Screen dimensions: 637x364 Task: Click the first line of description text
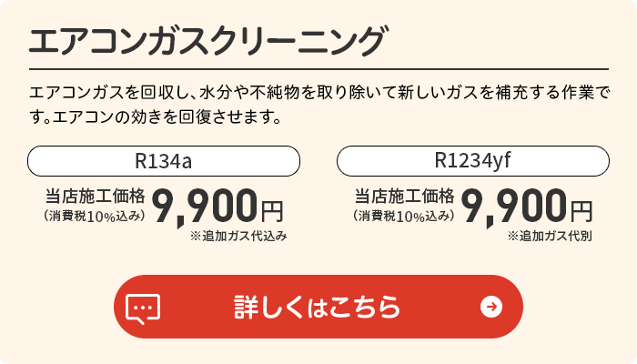[319, 93]
